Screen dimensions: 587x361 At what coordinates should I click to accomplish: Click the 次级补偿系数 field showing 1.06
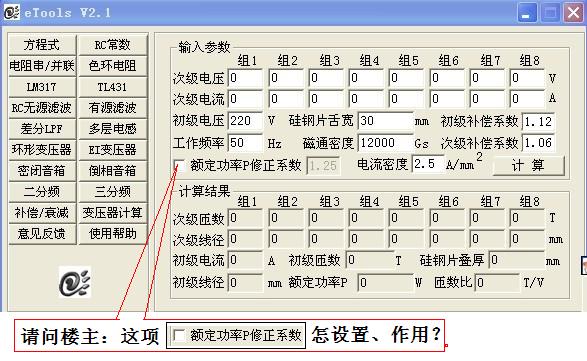(x=538, y=143)
